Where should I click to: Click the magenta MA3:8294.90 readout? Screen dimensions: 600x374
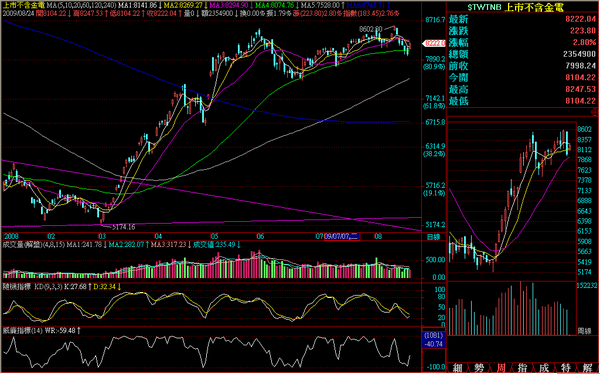230,6
